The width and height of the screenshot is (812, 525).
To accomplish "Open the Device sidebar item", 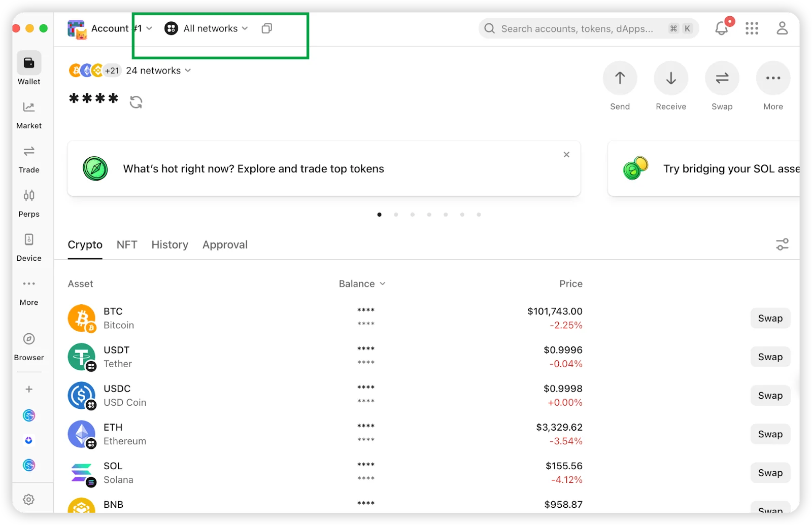I will coord(29,247).
